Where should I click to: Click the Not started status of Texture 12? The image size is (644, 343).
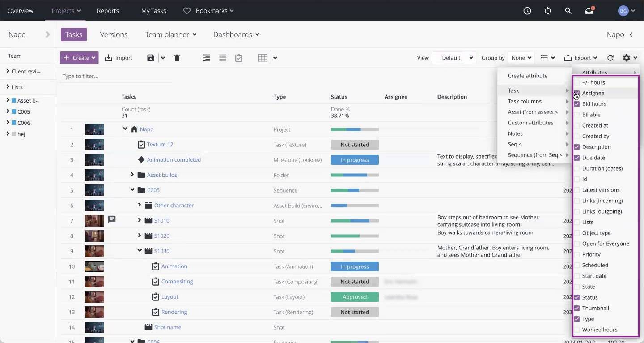coord(355,145)
